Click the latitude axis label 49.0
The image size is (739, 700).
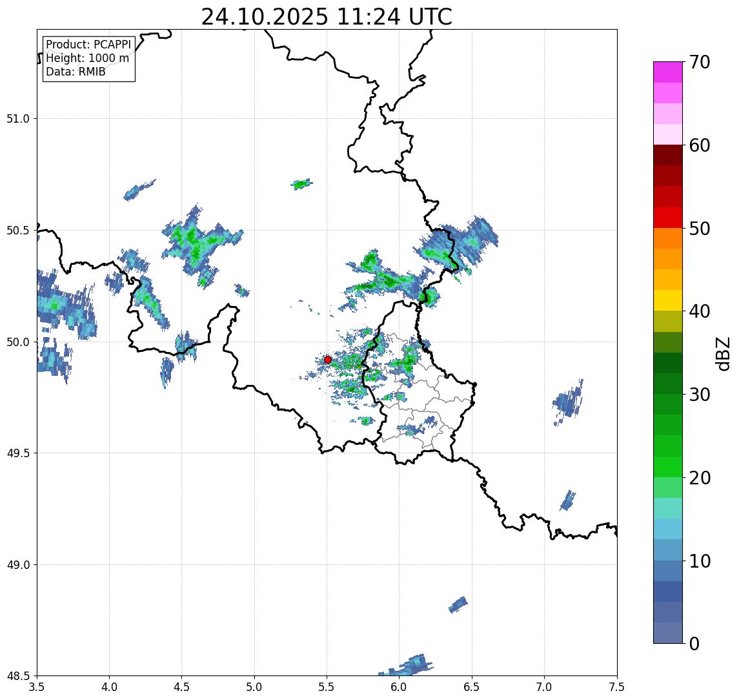18,564
